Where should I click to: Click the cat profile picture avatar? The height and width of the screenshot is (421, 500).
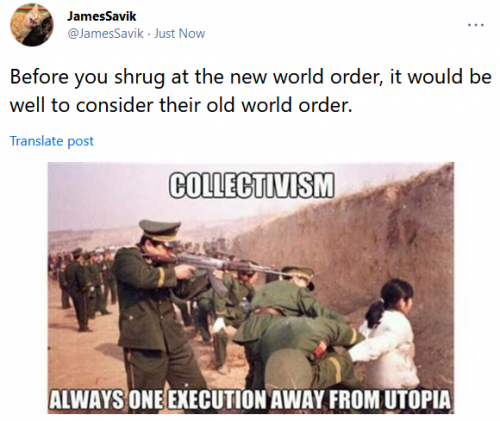pos(32,25)
